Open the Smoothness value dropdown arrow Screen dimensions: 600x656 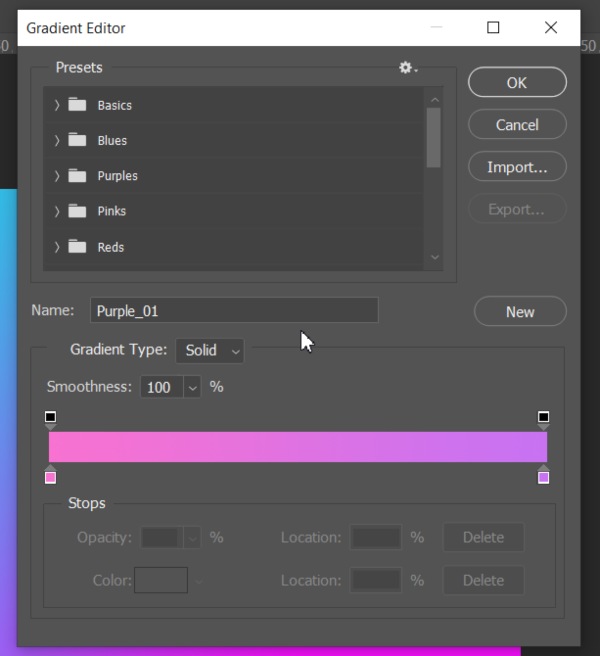[x=192, y=387]
